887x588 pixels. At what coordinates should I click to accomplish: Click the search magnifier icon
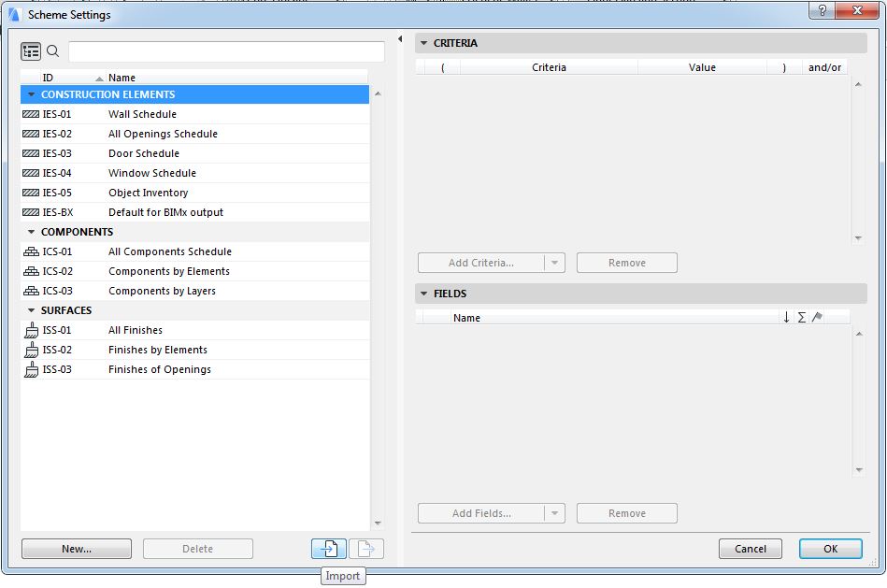[x=53, y=51]
